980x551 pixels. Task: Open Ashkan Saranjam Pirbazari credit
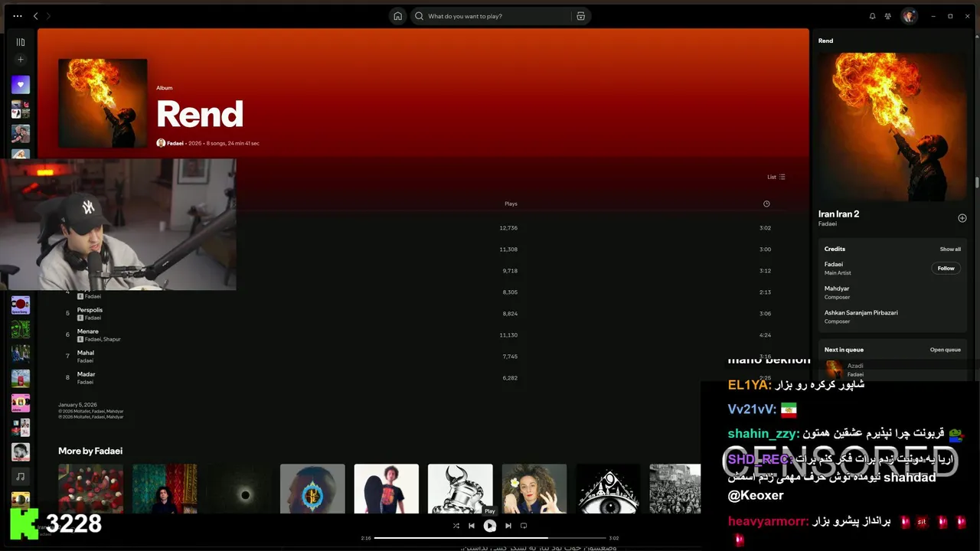(x=861, y=313)
